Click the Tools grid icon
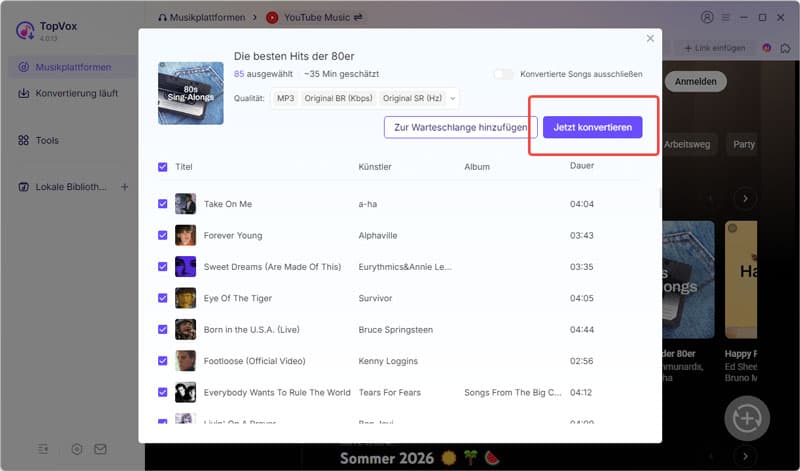Image resolution: width=800 pixels, height=471 pixels. pyautogui.click(x=23, y=140)
